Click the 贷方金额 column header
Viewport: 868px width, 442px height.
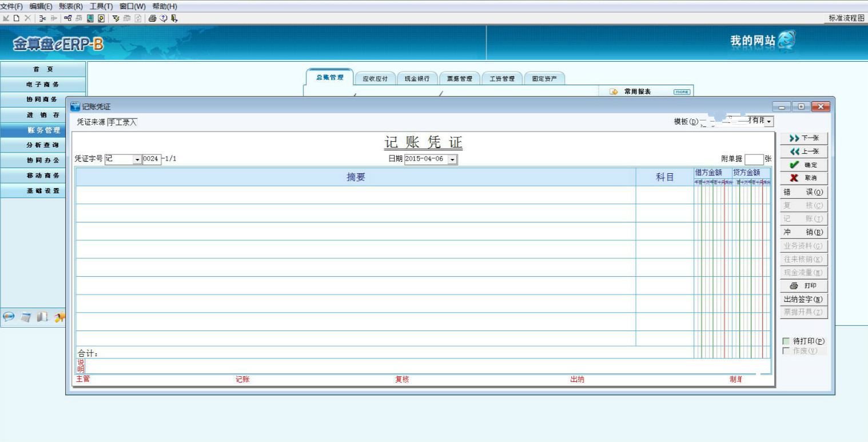point(747,172)
